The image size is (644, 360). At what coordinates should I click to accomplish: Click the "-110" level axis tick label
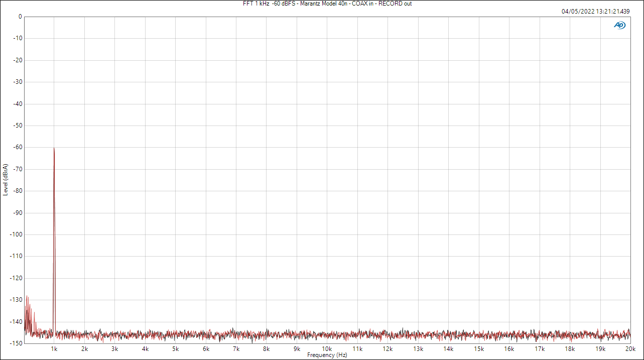coord(15,256)
